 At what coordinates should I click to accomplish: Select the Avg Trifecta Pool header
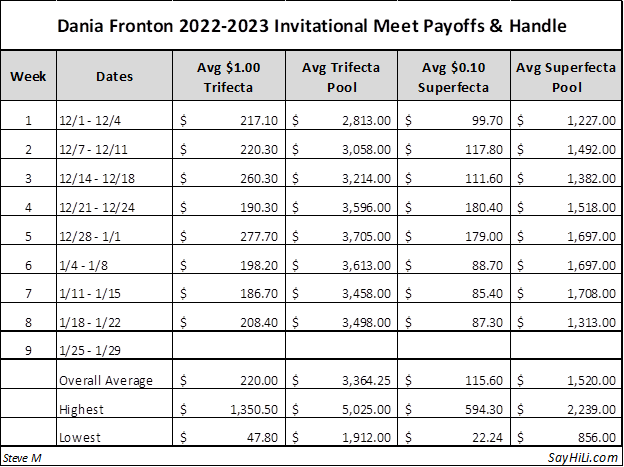(x=341, y=76)
